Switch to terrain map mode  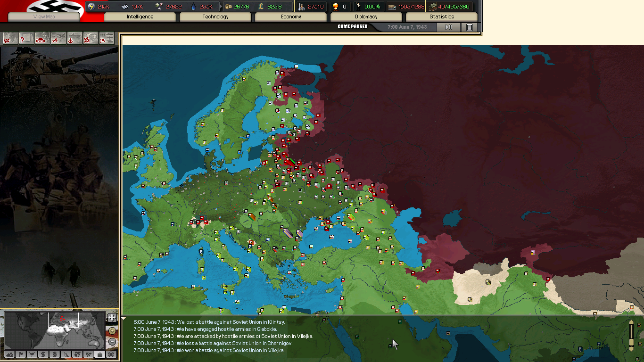(x=9, y=354)
